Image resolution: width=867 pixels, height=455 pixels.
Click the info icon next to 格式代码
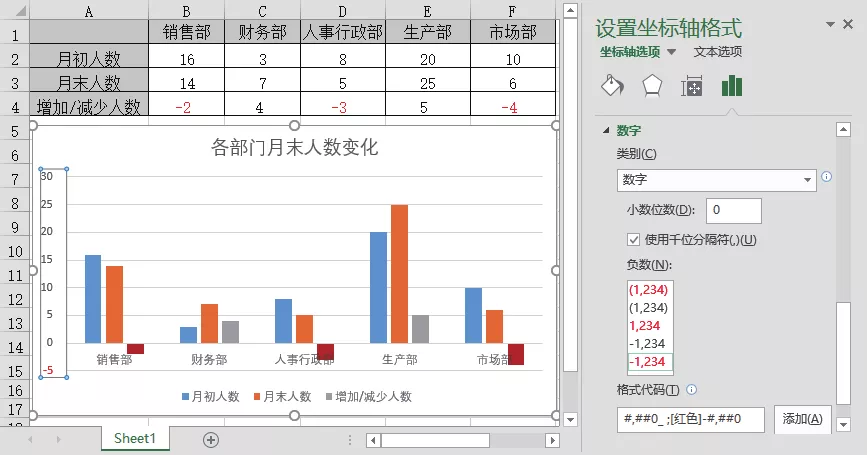691,390
